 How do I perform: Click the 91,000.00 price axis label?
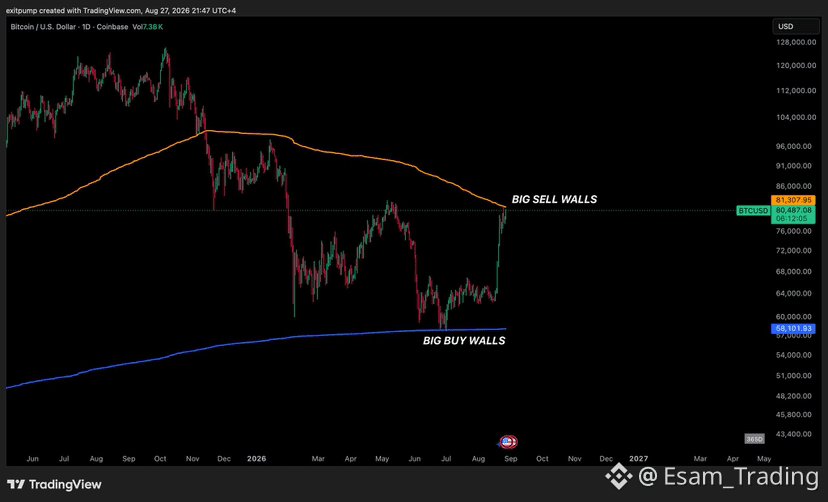click(x=796, y=166)
